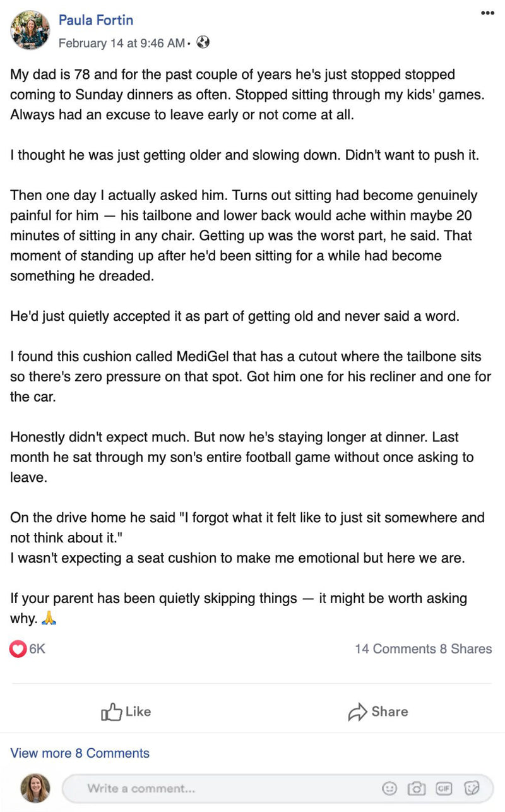Click the share arrow icon
505x812 pixels.
pyautogui.click(x=357, y=712)
